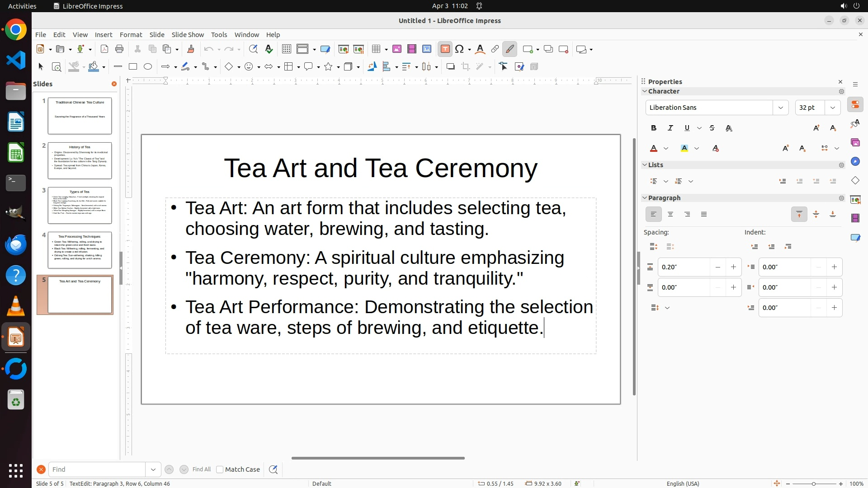Open the Slide Show menu
The image size is (868, 488).
coord(188,35)
